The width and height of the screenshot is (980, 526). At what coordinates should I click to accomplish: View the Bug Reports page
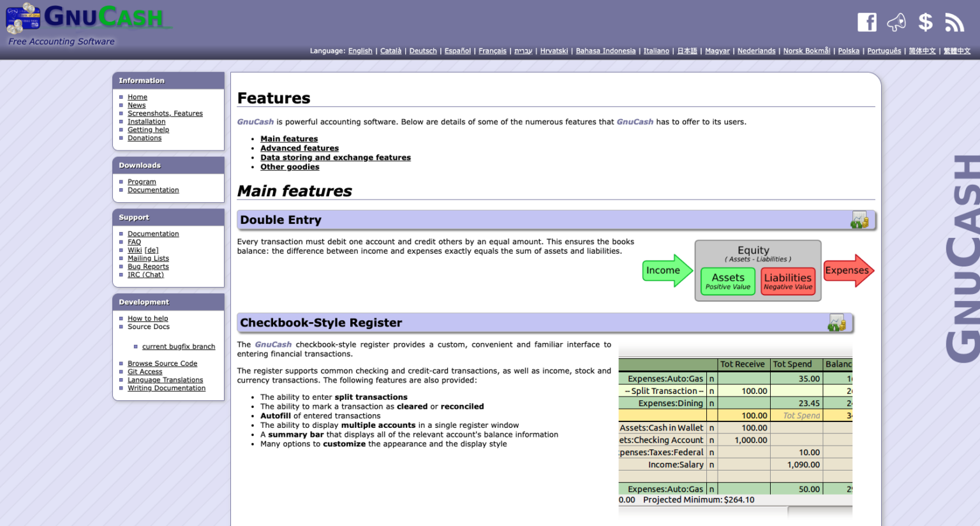[x=148, y=267]
